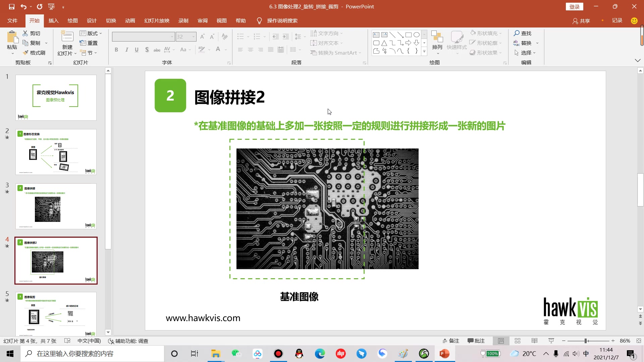Toggle Normal view in status bar

coord(501,341)
